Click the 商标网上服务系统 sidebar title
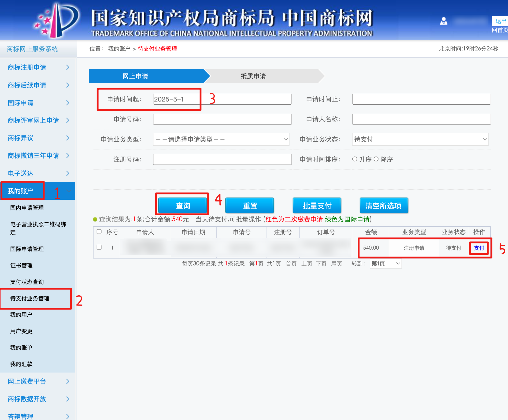Image resolution: width=508 pixels, height=420 pixels. point(32,49)
